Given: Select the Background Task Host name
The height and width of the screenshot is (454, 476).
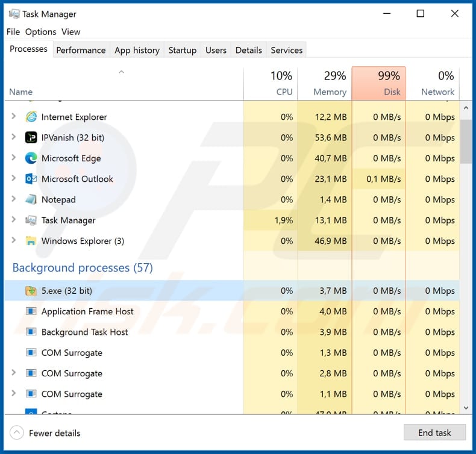Looking at the screenshot, I should pyautogui.click(x=85, y=332).
